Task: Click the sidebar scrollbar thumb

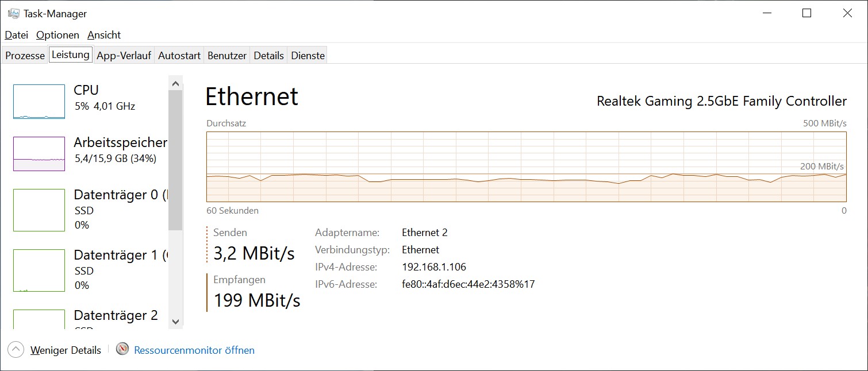Action: tap(175, 160)
